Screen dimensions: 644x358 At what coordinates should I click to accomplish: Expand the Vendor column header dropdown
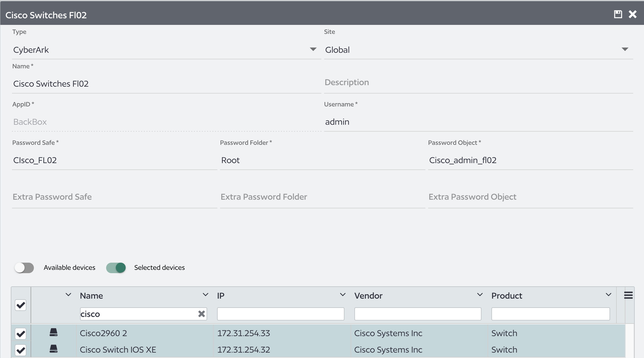(x=479, y=294)
